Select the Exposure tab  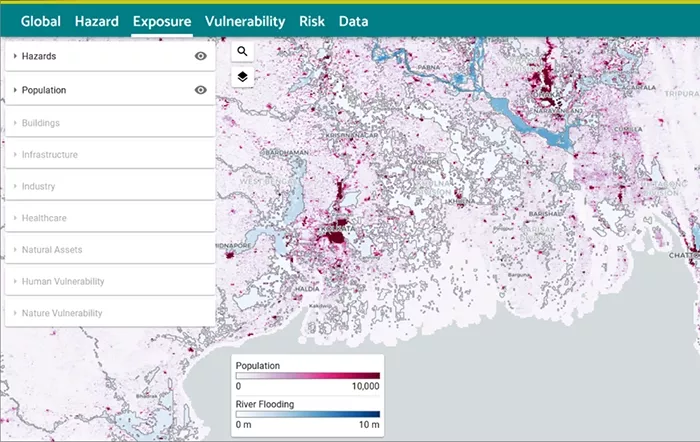pos(162,21)
